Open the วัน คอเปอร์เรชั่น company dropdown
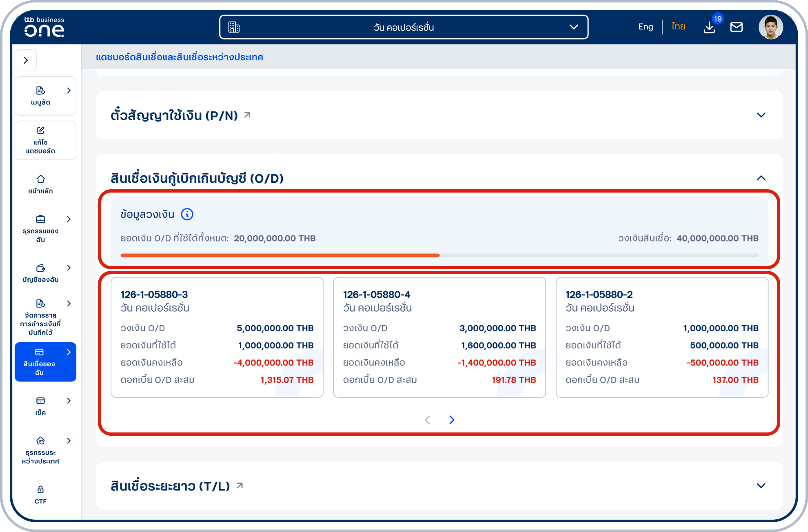Viewport: 808px width, 532px height. tap(404, 27)
